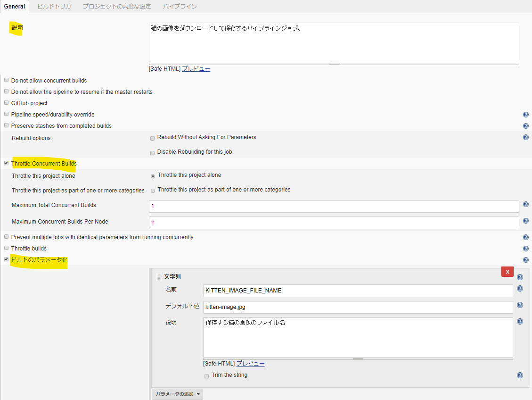The height and width of the screenshot is (400, 532).
Task: Uncheck Throttle Concurrent Builds
Action: click(7, 163)
